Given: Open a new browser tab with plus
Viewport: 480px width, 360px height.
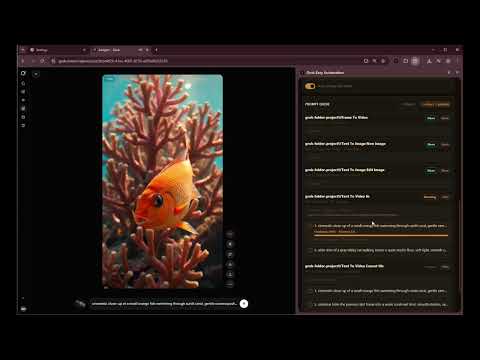Looking at the screenshot, I should pyautogui.click(x=156, y=50).
